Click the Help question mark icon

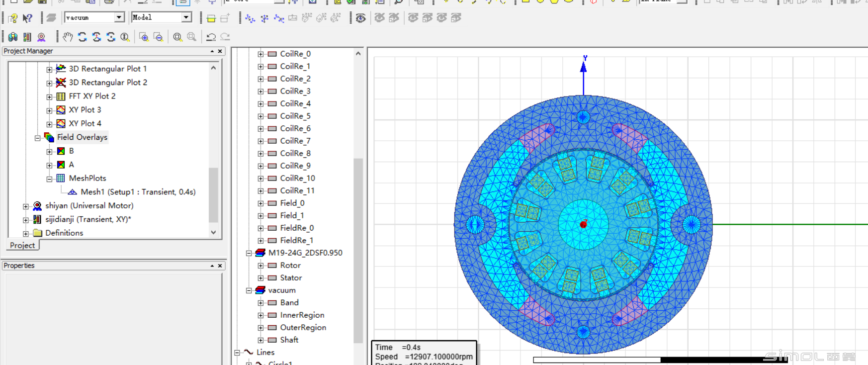pos(13,18)
